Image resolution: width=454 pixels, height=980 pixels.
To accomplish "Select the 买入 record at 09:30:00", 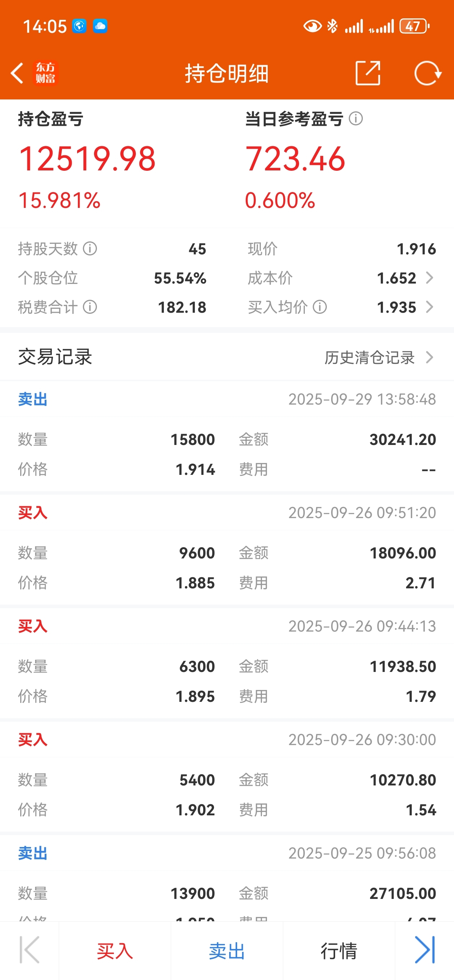I will (227, 776).
